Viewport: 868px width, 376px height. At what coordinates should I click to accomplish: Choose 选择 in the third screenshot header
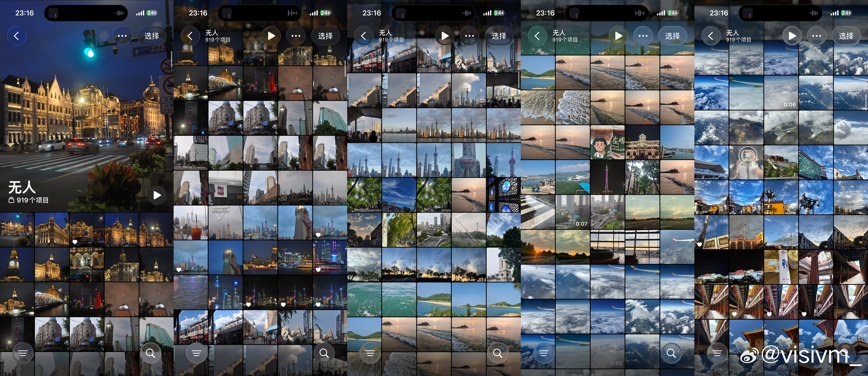pyautogui.click(x=499, y=36)
